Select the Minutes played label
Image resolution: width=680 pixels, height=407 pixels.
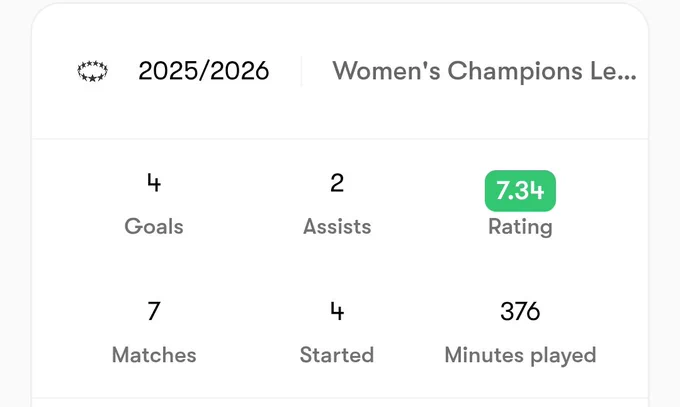[520, 355]
